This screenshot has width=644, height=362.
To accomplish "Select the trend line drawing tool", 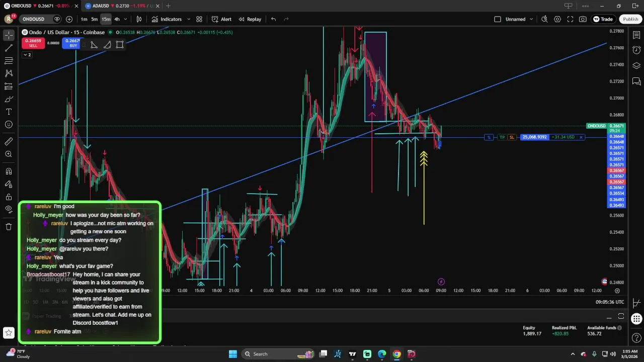I will (9, 48).
